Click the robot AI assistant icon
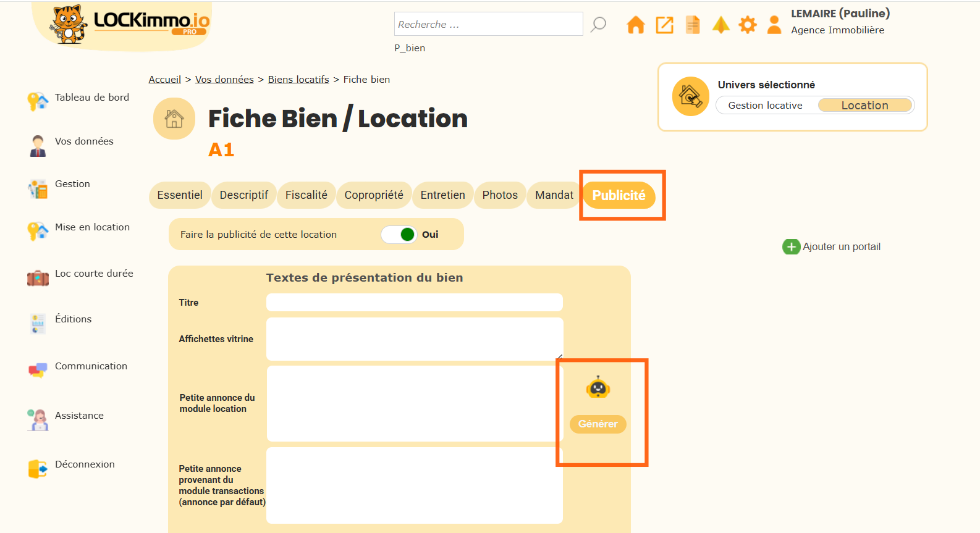 (598, 388)
